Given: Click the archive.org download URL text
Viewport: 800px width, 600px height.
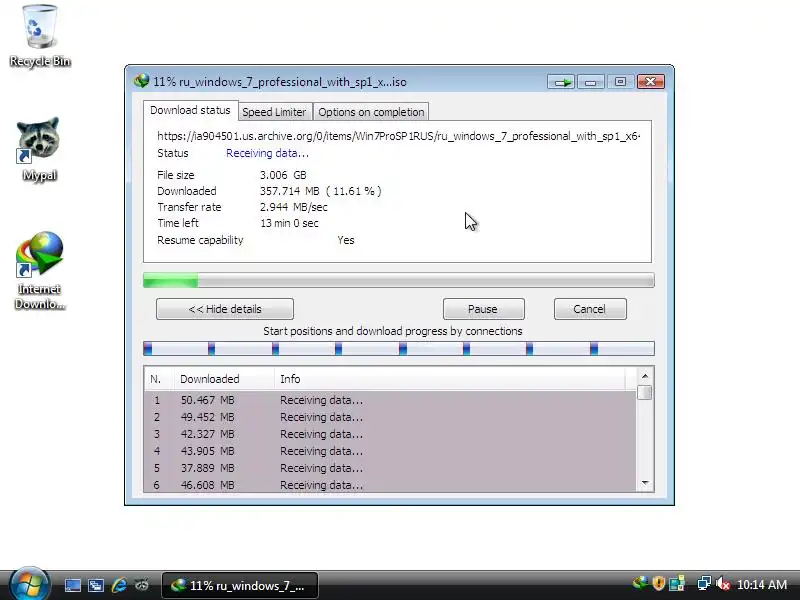Looking at the screenshot, I should tap(398, 136).
